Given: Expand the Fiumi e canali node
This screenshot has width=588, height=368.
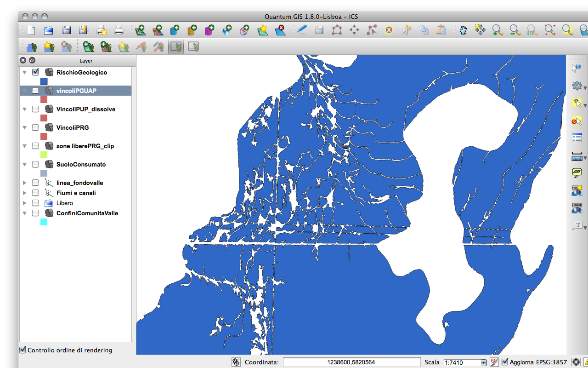Looking at the screenshot, I should 24,193.
